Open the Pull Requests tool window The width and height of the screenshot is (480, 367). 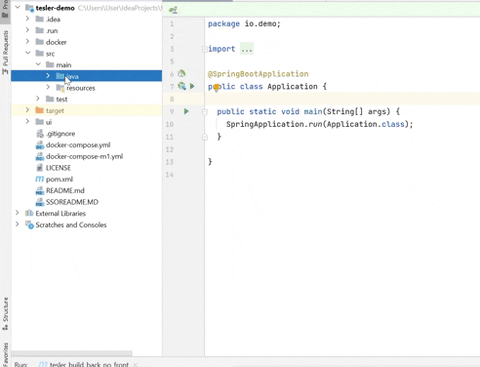5,52
